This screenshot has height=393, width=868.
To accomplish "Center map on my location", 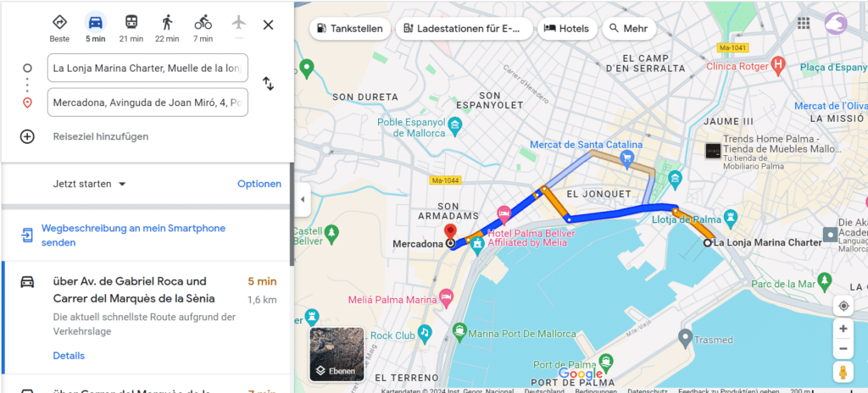I will point(843,306).
